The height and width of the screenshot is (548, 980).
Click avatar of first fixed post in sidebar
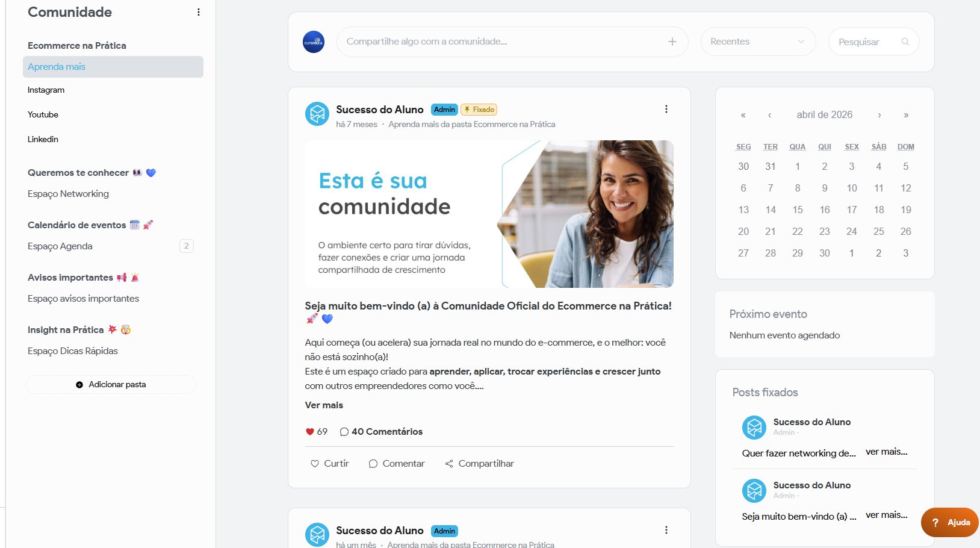(x=754, y=428)
